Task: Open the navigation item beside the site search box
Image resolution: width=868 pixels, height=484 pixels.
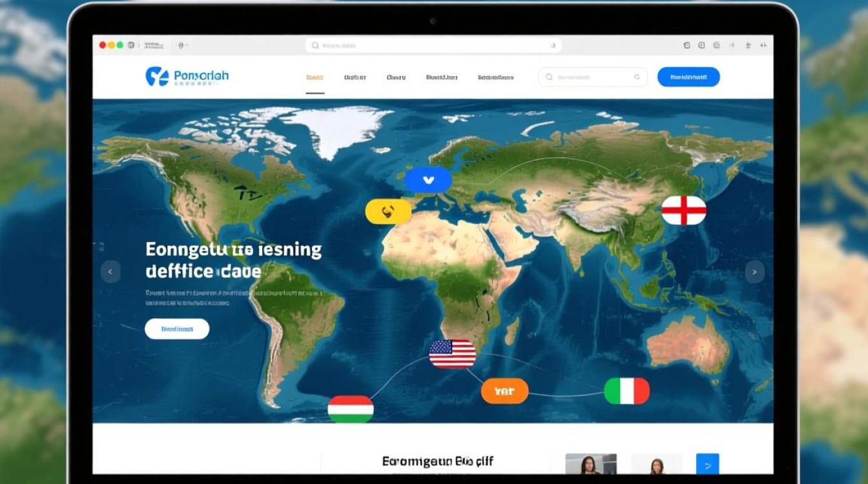Action: tap(495, 77)
